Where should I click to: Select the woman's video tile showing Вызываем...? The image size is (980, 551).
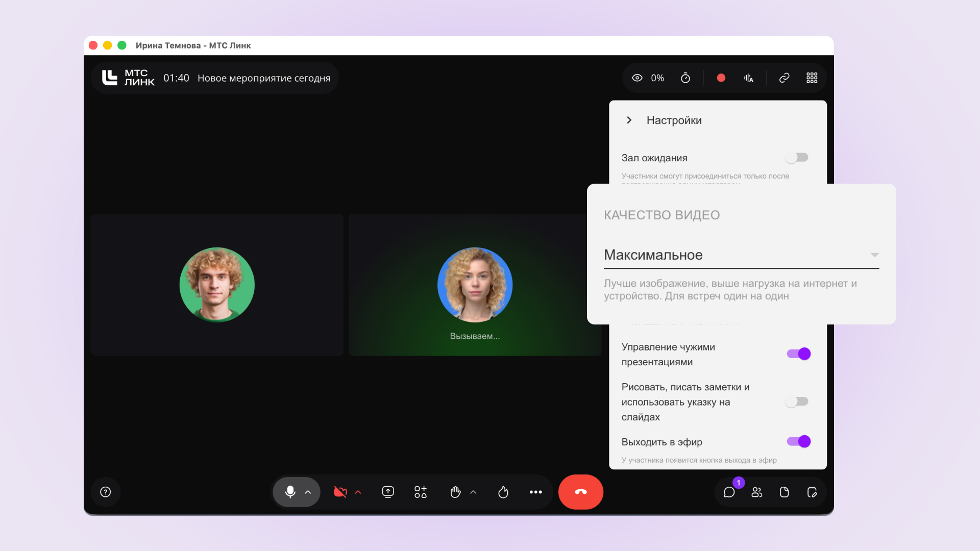(475, 285)
